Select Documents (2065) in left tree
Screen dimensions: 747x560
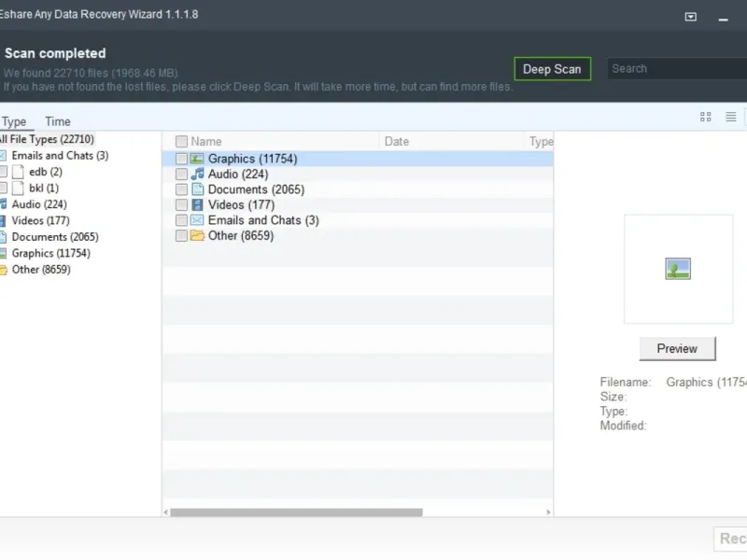pyautogui.click(x=55, y=237)
